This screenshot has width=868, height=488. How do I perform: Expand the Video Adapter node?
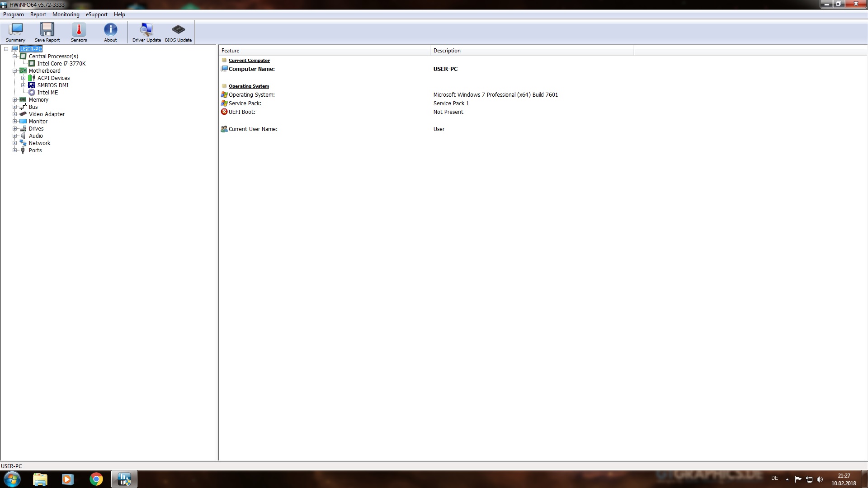click(x=15, y=114)
